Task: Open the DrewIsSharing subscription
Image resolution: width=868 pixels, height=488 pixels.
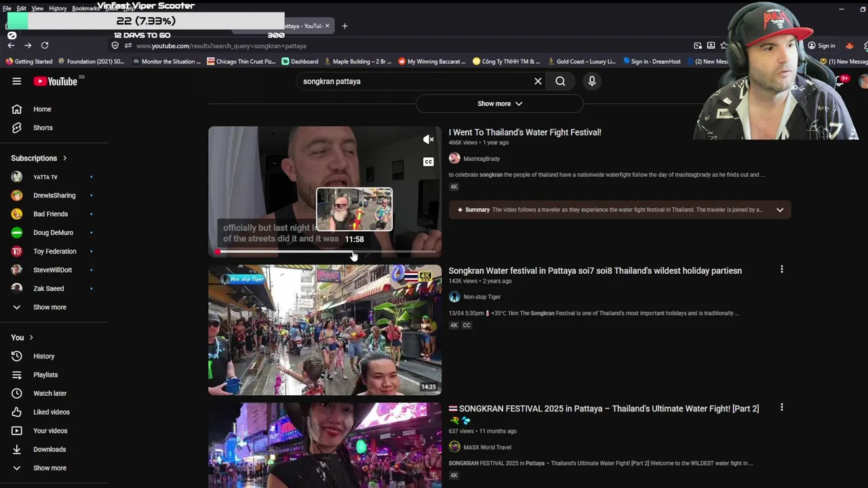Action: 54,195
